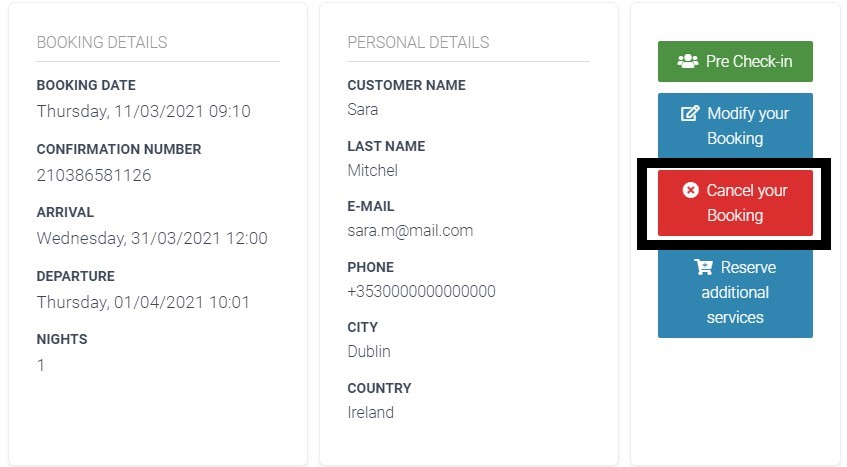Open Reserve additional services
The width and height of the screenshot is (847, 467).
[735, 292]
